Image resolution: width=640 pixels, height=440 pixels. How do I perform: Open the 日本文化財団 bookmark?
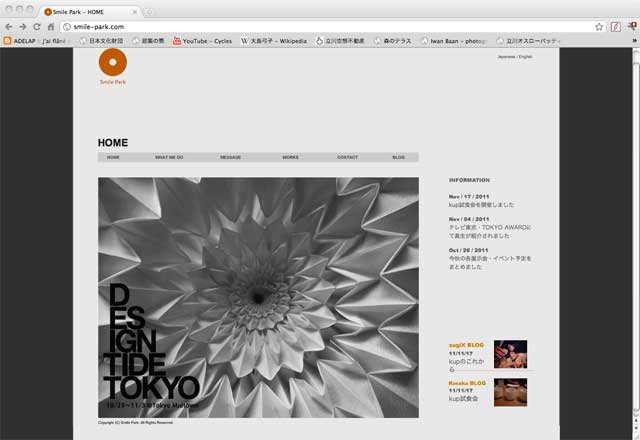pyautogui.click(x=102, y=41)
